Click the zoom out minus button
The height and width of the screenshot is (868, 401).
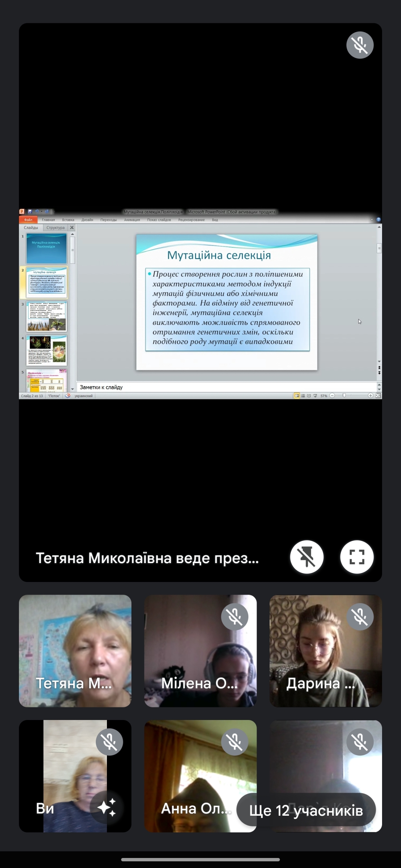pyautogui.click(x=332, y=396)
